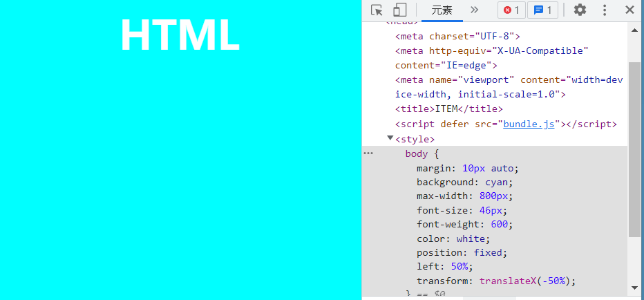Screen dimensions: 644x300
Task: Click the scrollbar up arrow
Action: (634, 29)
